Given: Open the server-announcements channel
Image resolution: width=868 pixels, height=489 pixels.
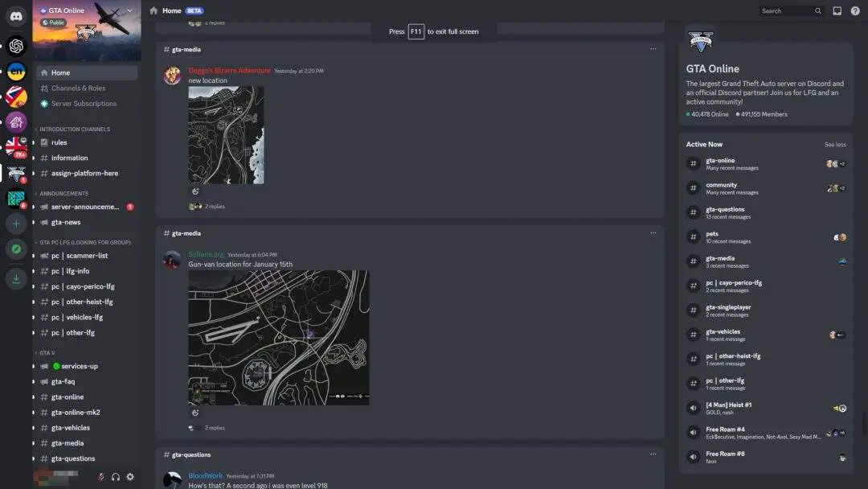Looking at the screenshot, I should click(87, 207).
